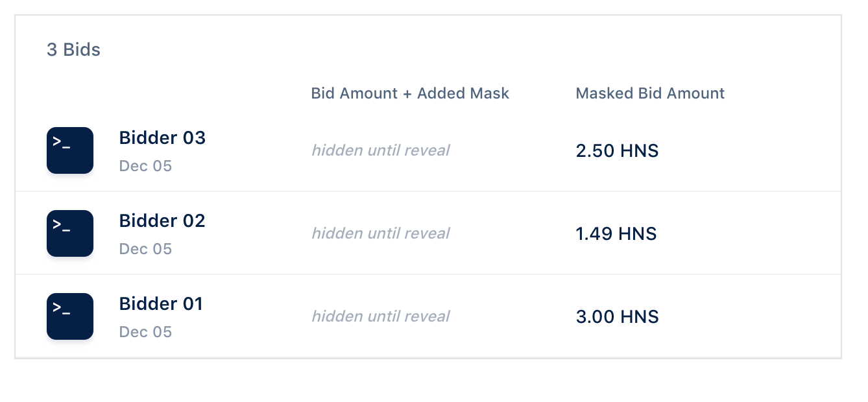Select the Bidder 02 name label

click(162, 220)
